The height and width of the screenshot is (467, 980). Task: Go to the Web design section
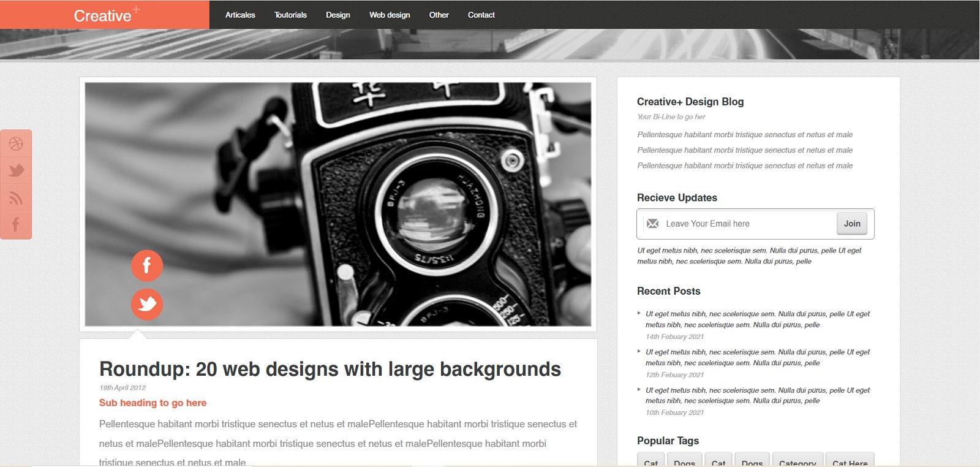(390, 15)
